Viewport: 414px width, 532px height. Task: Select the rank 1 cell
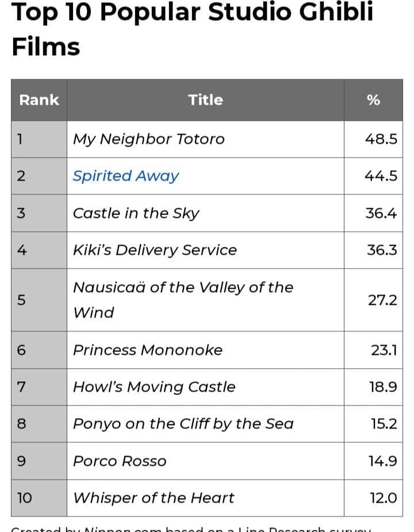[20, 139]
